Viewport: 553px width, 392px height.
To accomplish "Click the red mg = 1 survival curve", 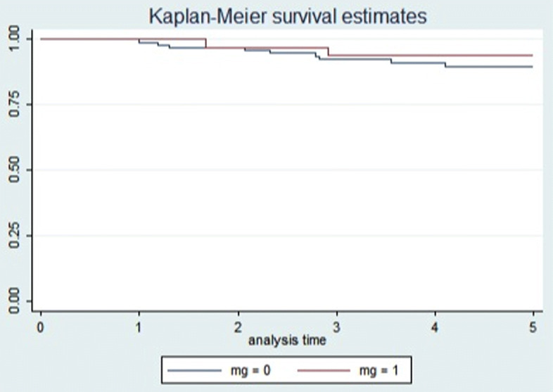I will pyautogui.click(x=422, y=55).
